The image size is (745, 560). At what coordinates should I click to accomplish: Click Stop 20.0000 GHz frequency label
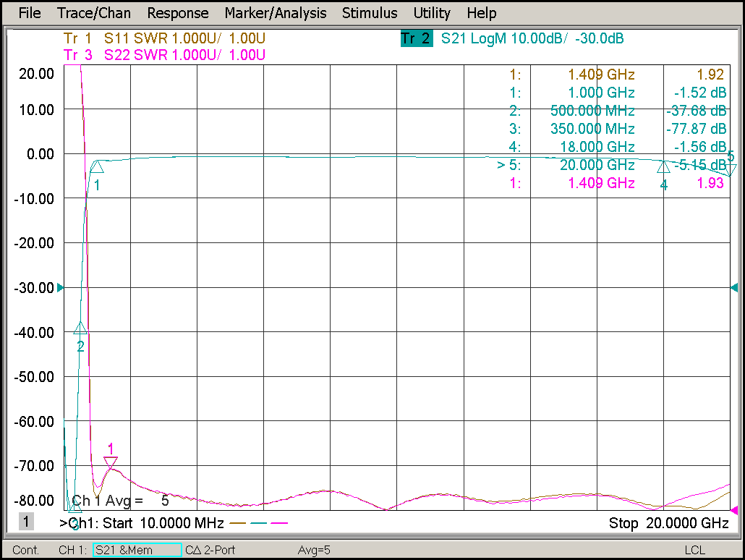point(668,522)
